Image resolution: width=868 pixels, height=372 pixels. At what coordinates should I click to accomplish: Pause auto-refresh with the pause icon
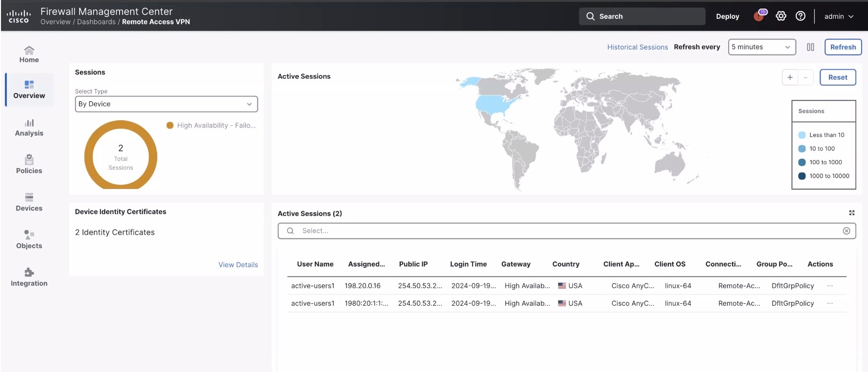(x=811, y=47)
